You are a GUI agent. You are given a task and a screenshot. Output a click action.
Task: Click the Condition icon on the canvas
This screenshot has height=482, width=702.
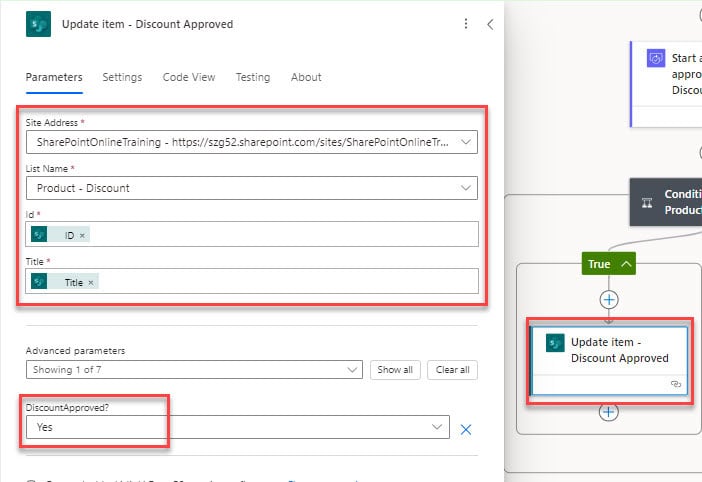click(x=647, y=203)
